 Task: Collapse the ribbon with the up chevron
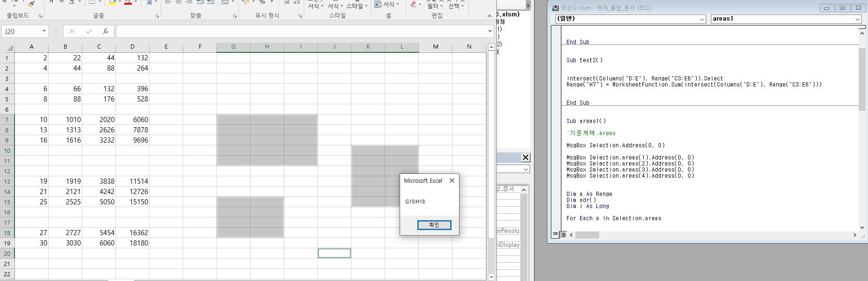tap(489, 16)
